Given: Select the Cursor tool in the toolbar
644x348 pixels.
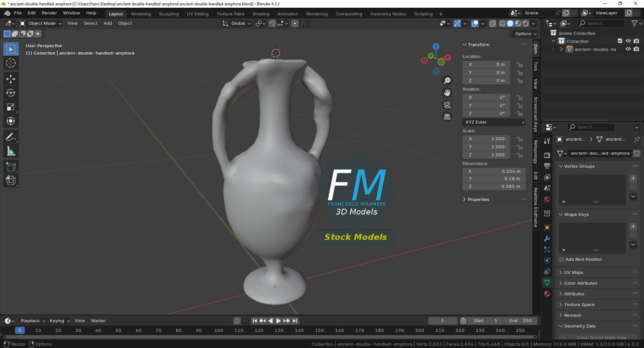Looking at the screenshot, I should point(11,63).
